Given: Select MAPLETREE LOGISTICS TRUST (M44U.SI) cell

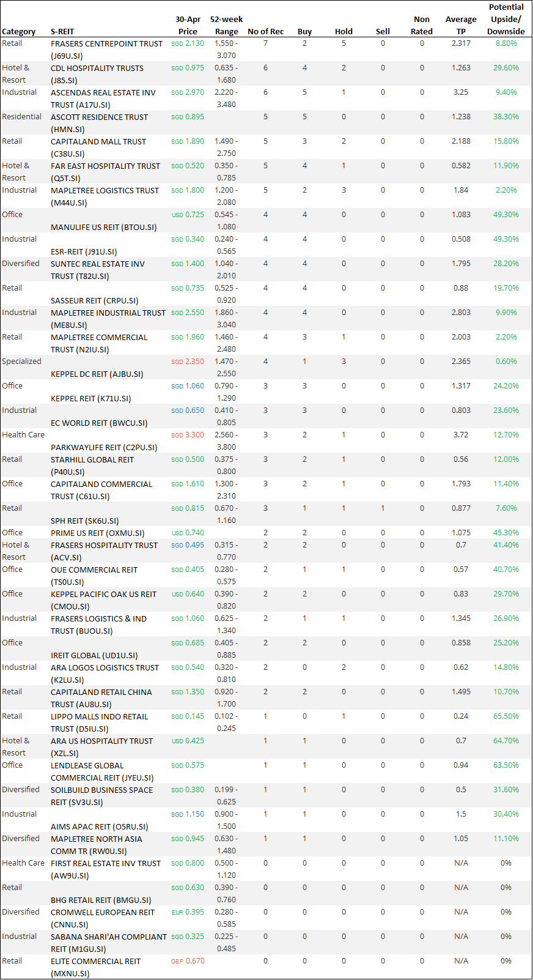Looking at the screenshot, I should click(x=105, y=196).
